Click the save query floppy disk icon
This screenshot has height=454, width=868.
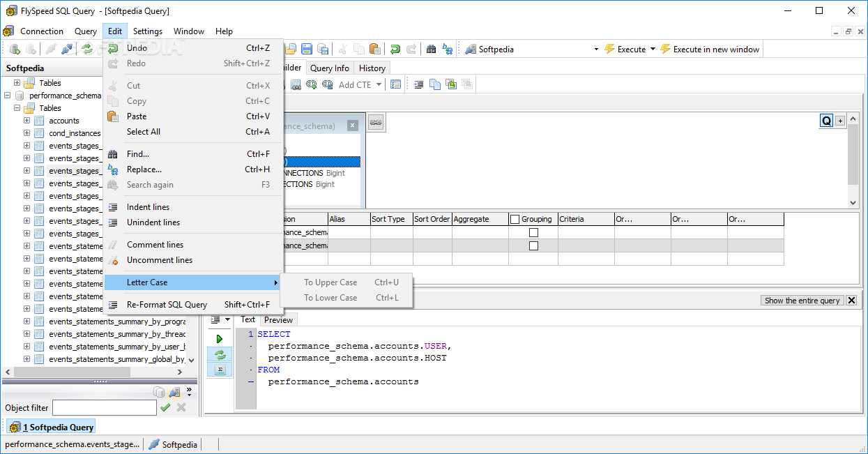point(307,49)
